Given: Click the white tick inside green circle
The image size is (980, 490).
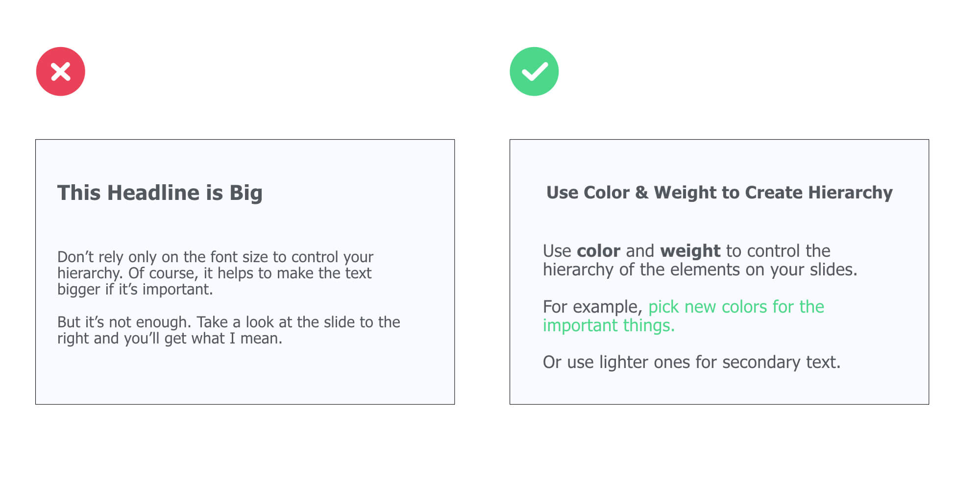Looking at the screenshot, I should (x=535, y=72).
